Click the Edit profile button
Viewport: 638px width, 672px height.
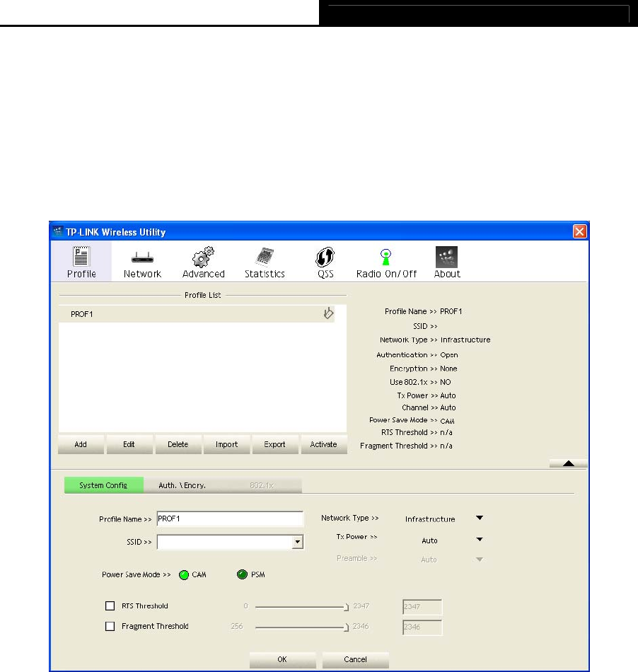[x=129, y=444]
